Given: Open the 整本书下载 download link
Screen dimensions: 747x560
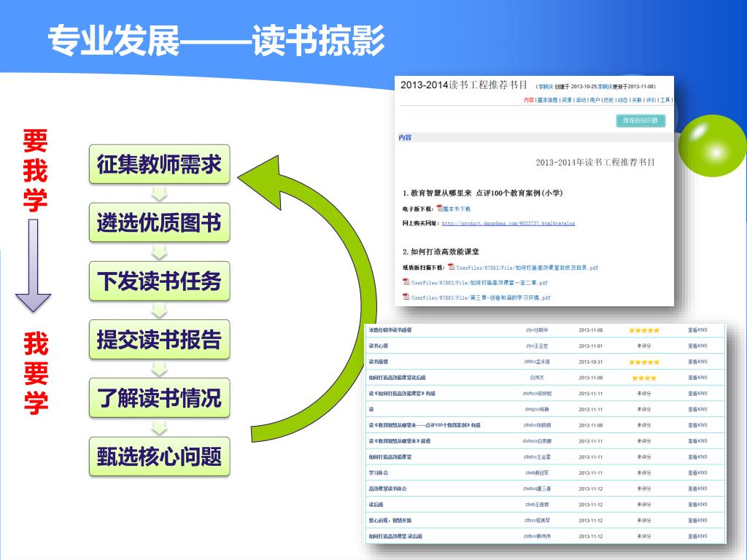Looking at the screenshot, I should pos(457,209).
